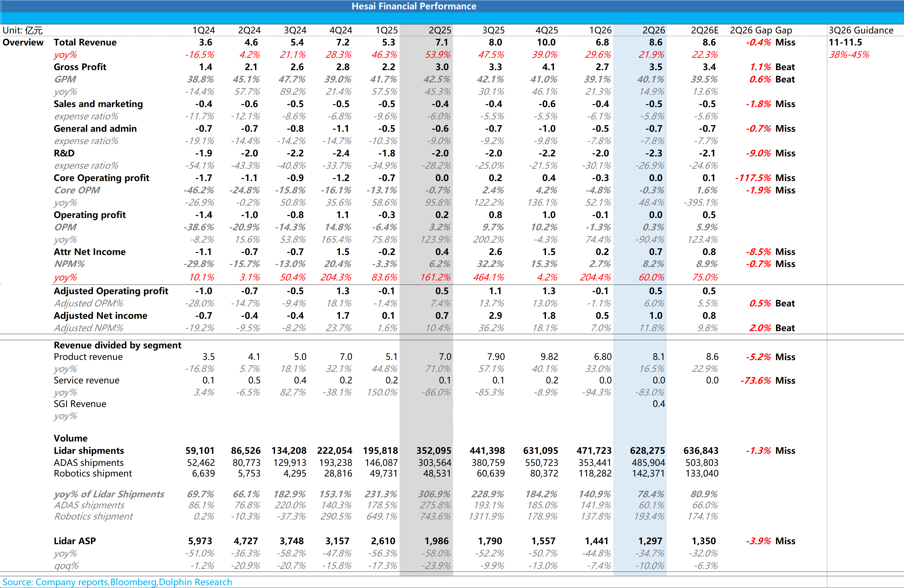Select the 'yoy% of Lidar Shipments' label
This screenshot has height=588, width=904.
(x=109, y=494)
